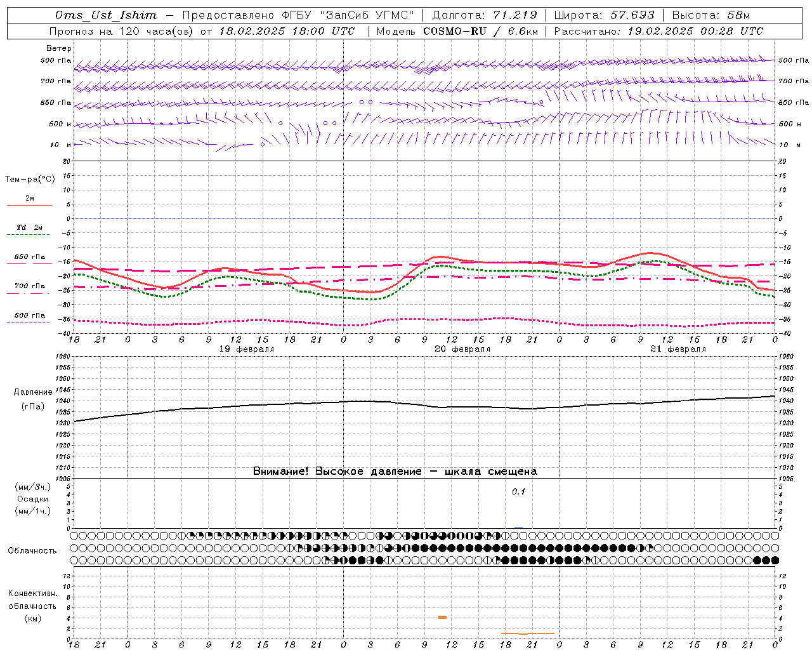The height and width of the screenshot is (650, 812).
Task: Click the Высота: 58м label
Action: (710, 15)
